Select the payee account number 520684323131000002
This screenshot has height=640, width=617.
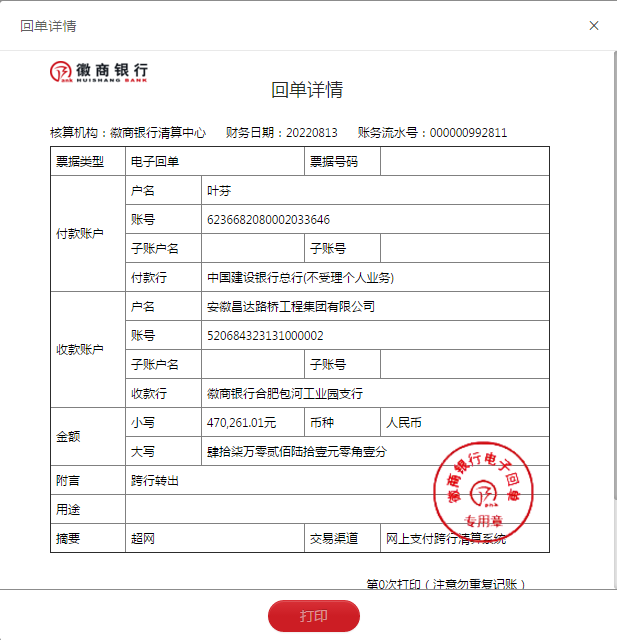click(265, 336)
